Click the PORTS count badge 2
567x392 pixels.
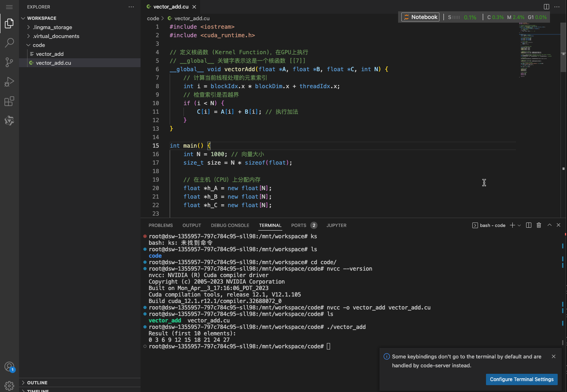[x=314, y=225]
